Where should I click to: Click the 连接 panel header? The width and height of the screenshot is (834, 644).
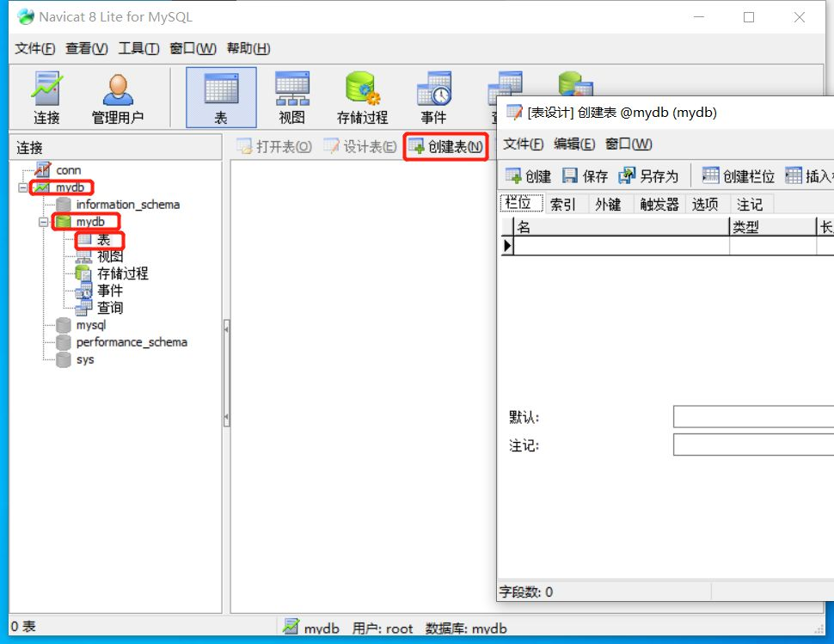tap(115, 147)
